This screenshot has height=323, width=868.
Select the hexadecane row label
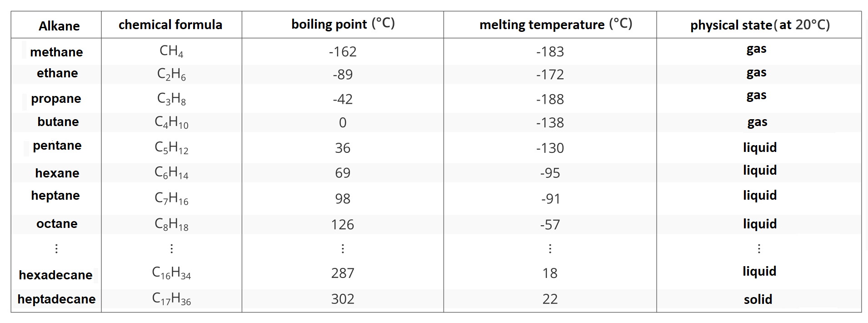(x=55, y=275)
